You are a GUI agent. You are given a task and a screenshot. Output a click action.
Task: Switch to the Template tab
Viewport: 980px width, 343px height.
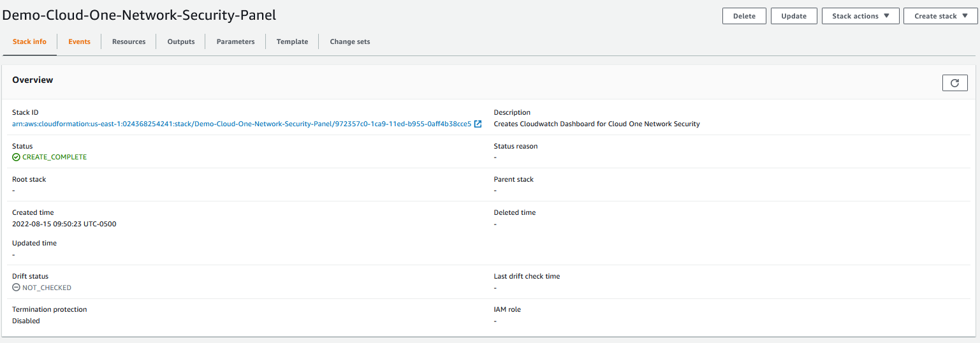(292, 41)
